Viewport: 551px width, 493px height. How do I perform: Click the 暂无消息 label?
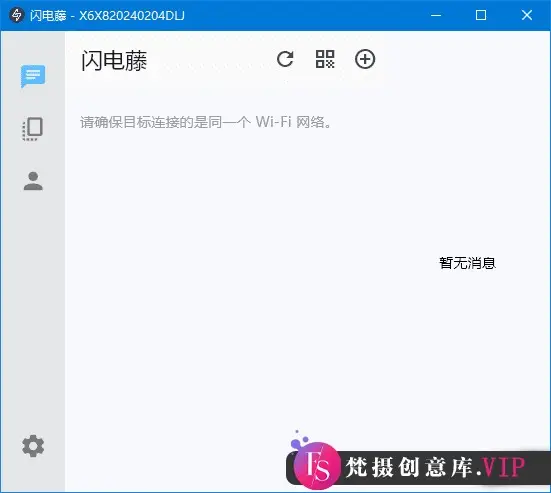[467, 263]
